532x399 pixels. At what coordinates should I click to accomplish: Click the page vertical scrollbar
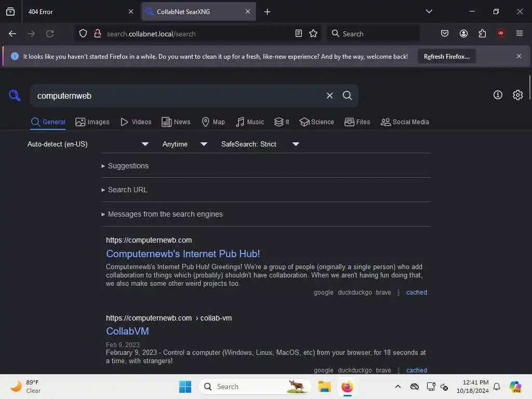[529, 87]
